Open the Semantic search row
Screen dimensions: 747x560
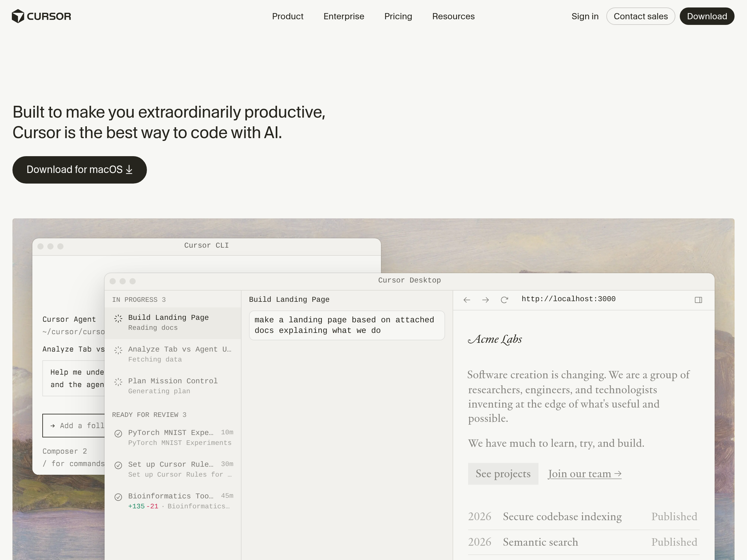tap(583, 542)
